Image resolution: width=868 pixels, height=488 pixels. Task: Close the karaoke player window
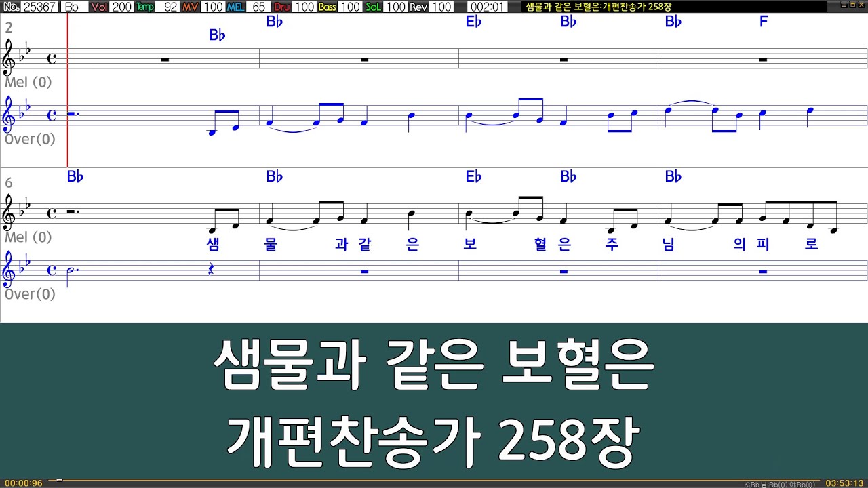(861, 5)
